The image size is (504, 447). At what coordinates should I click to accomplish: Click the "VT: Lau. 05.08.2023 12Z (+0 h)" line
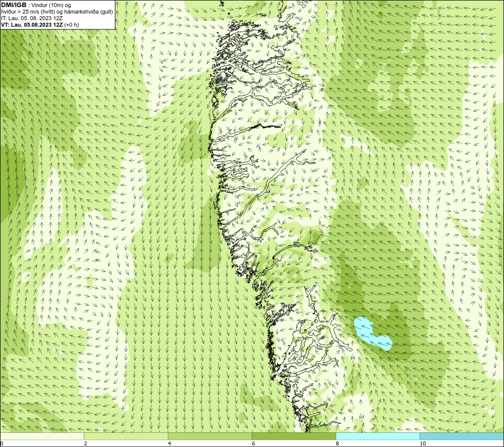40,25
